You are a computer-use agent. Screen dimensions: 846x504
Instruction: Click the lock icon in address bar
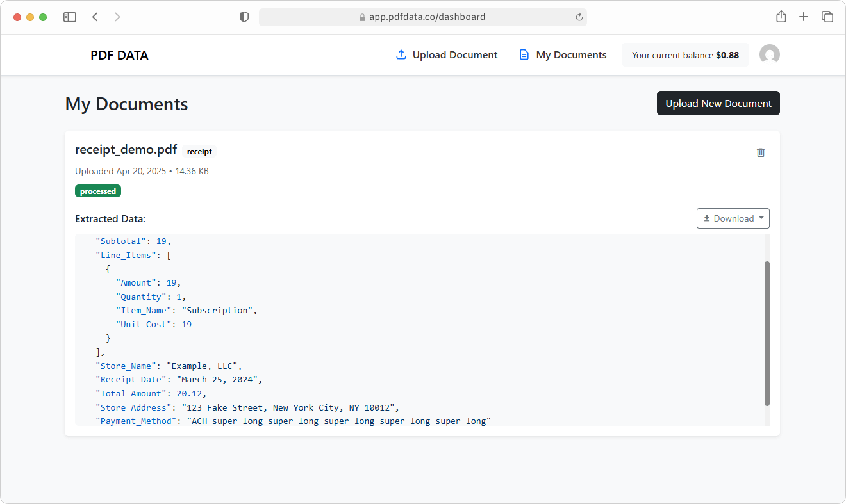[362, 17]
